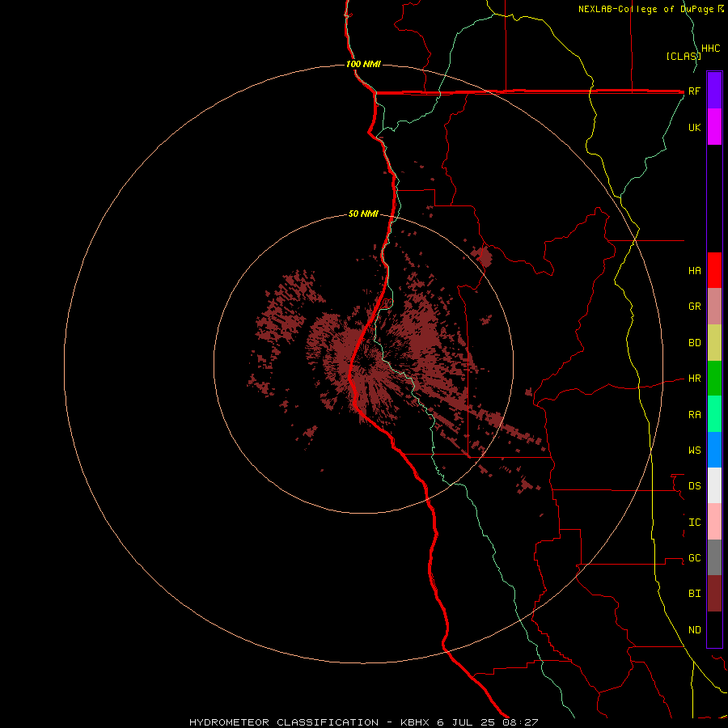This screenshot has width=728, height=728.
Task: Click the UK legend label
Action: click(694, 127)
